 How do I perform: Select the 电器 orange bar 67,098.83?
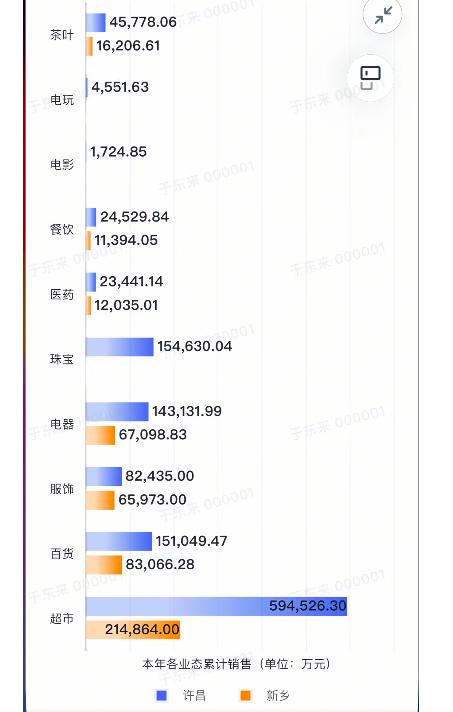tap(101, 435)
